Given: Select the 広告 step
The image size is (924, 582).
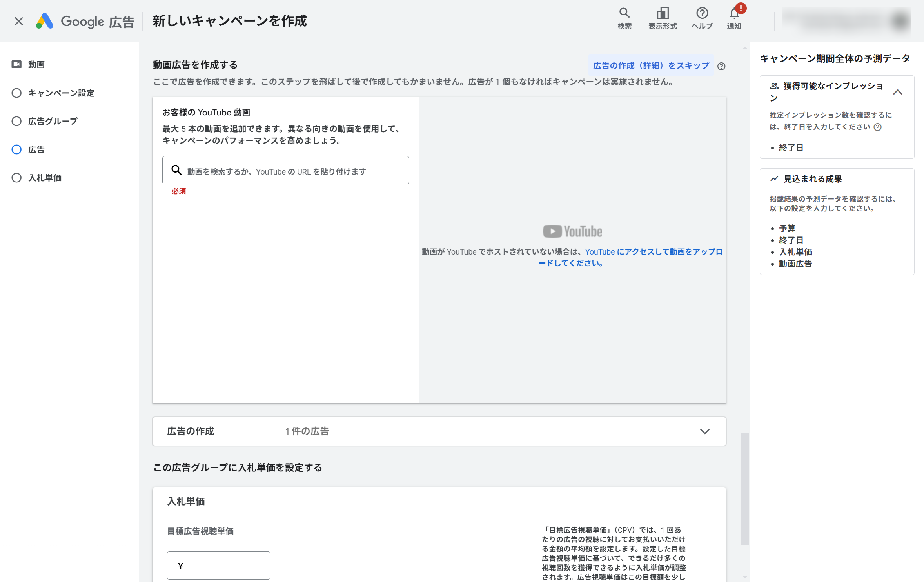Looking at the screenshot, I should [28, 149].
